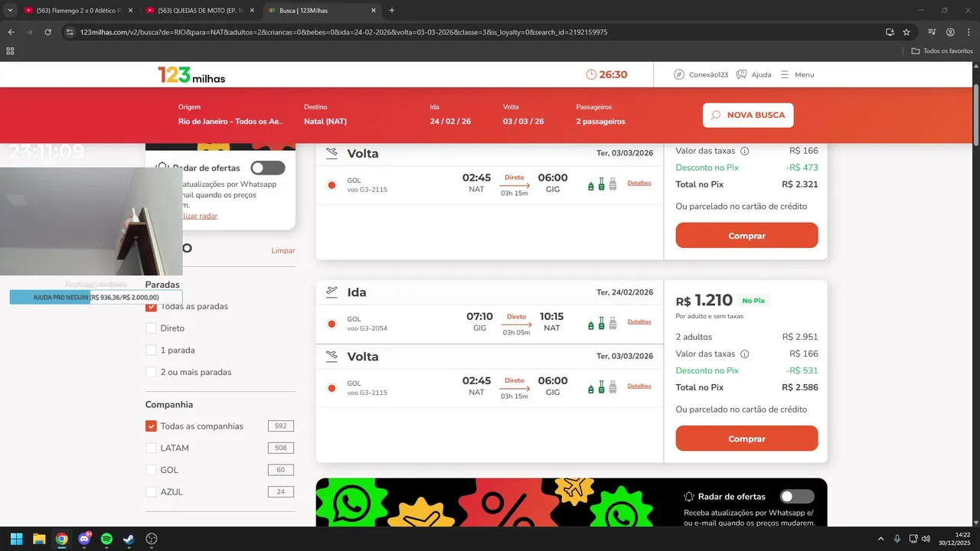Go back in browser history

point(11,32)
